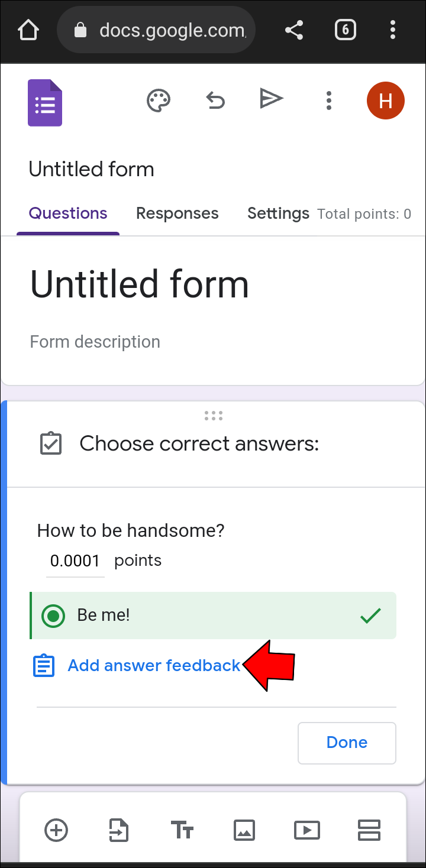Tap the browser share icon
Viewport: 426px width, 868px height.
pyautogui.click(x=294, y=30)
